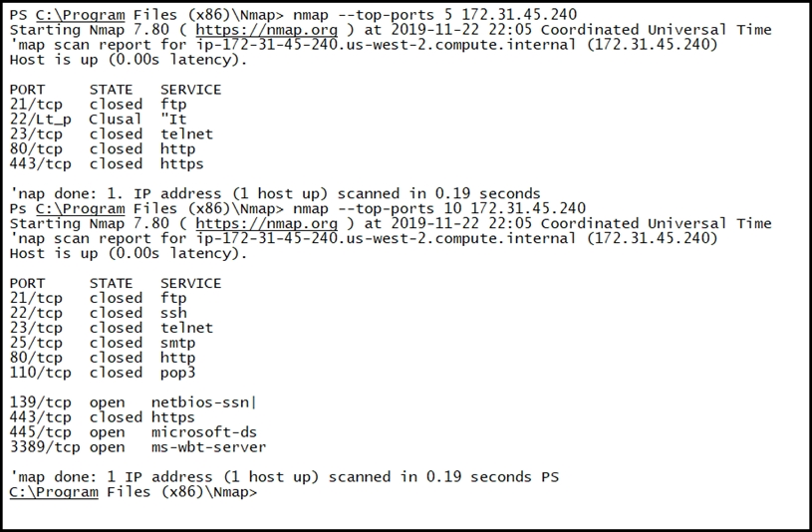Open the second https://nmap.org link
This screenshot has height=532, width=812.
266,224
